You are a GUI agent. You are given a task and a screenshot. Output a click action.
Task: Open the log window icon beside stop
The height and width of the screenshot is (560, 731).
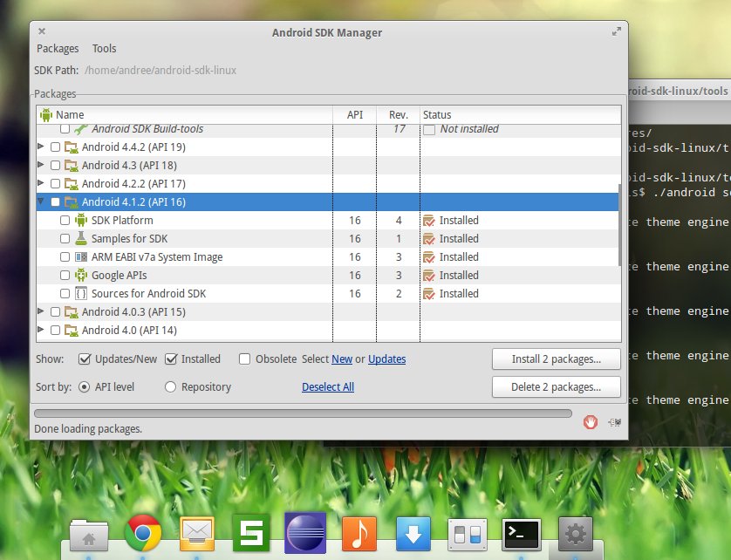pyautogui.click(x=614, y=422)
